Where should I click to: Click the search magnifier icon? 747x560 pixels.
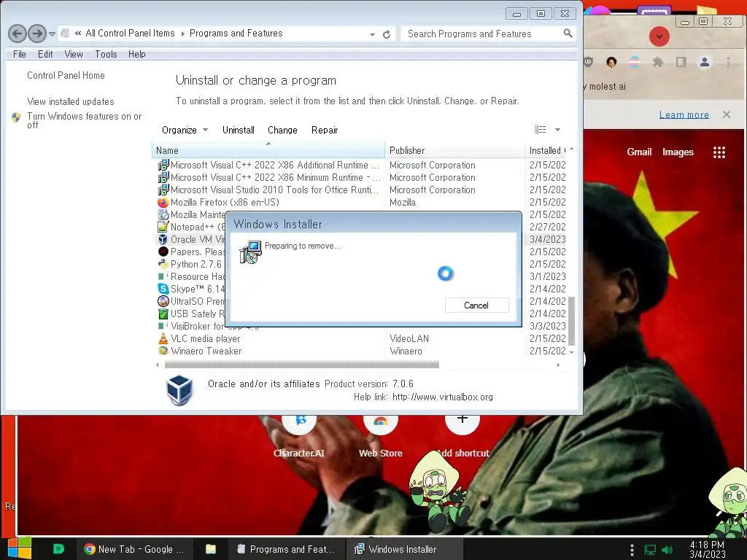click(568, 34)
